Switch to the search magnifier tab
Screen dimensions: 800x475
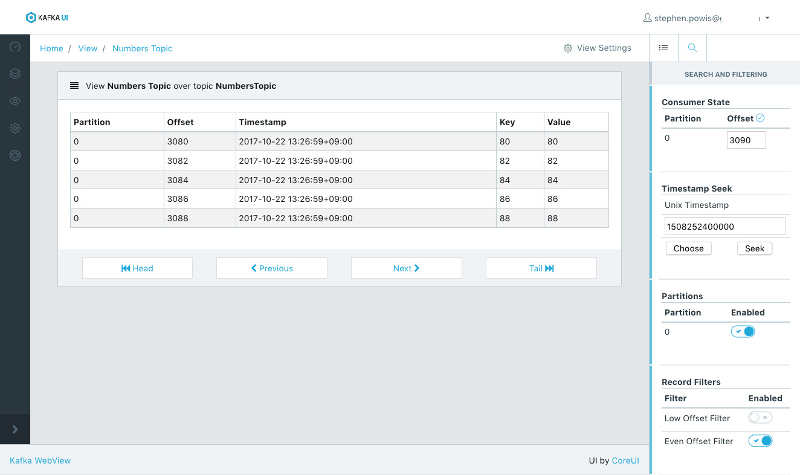[692, 47]
